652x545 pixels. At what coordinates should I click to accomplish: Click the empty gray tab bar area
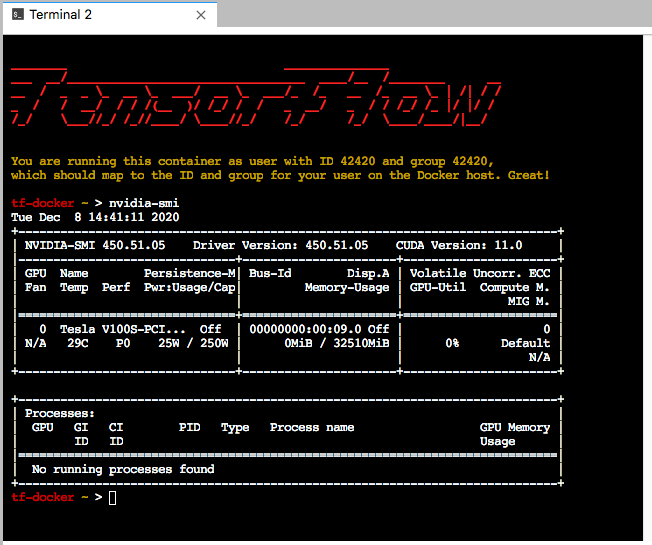(430, 15)
